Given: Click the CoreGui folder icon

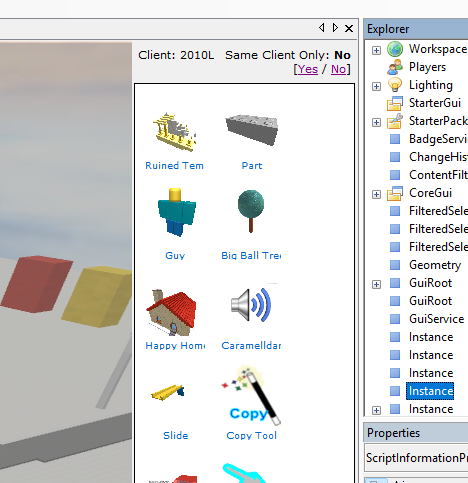Looking at the screenshot, I should pos(395,193).
